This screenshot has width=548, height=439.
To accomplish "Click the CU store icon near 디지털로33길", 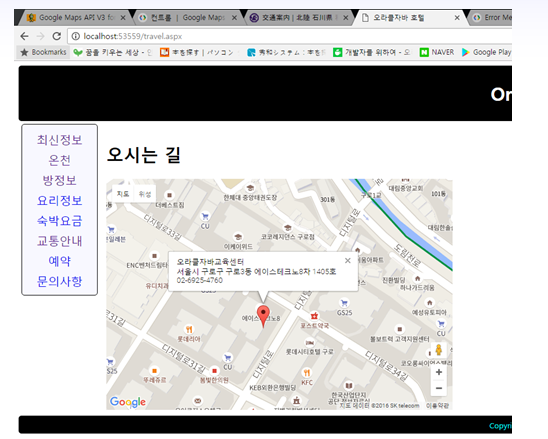I will (x=205, y=217).
